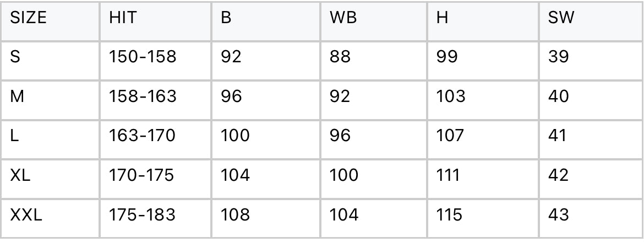Image resolution: width=644 pixels, height=242 pixels.
Task: Click the XL size cell
Action: click(20, 175)
